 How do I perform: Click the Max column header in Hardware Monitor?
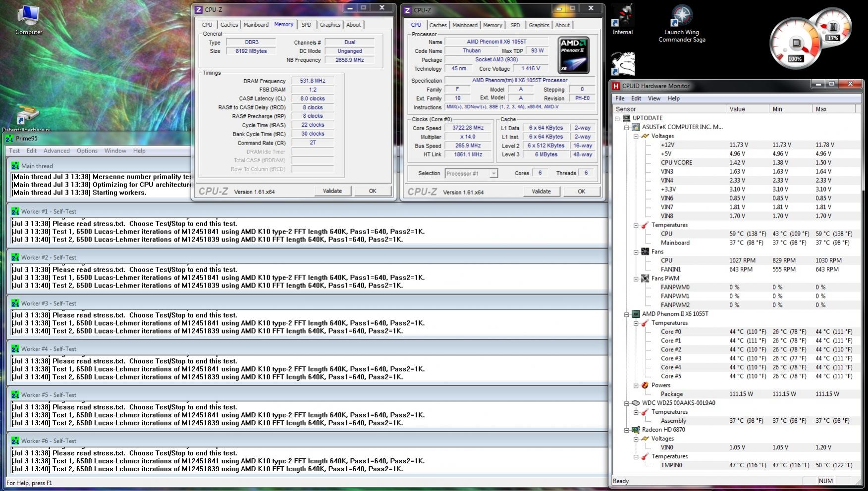click(x=834, y=109)
